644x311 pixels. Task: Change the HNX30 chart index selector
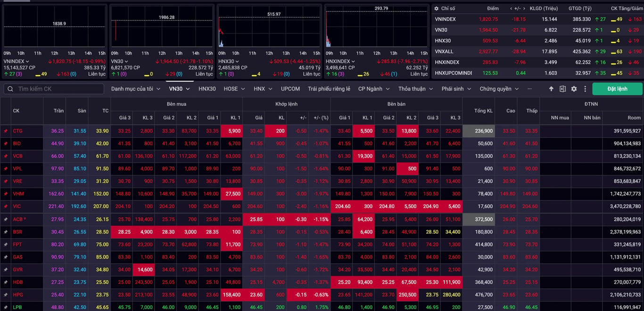[x=230, y=61]
